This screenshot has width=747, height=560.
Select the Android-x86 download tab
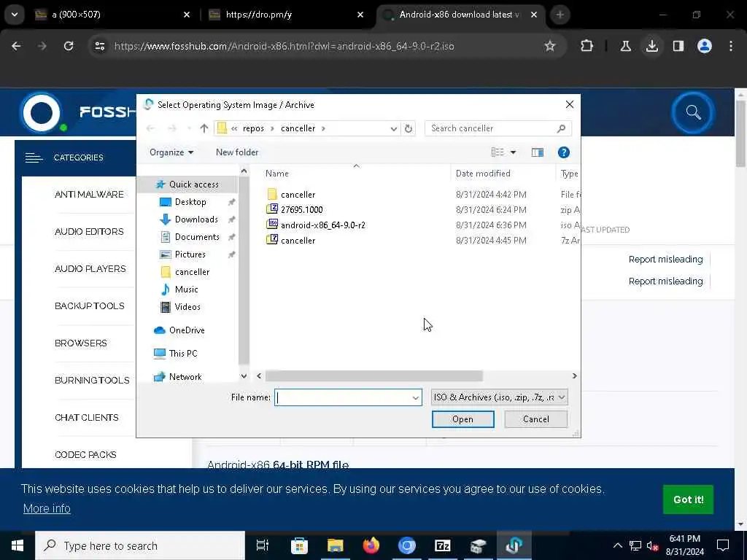(x=460, y=15)
